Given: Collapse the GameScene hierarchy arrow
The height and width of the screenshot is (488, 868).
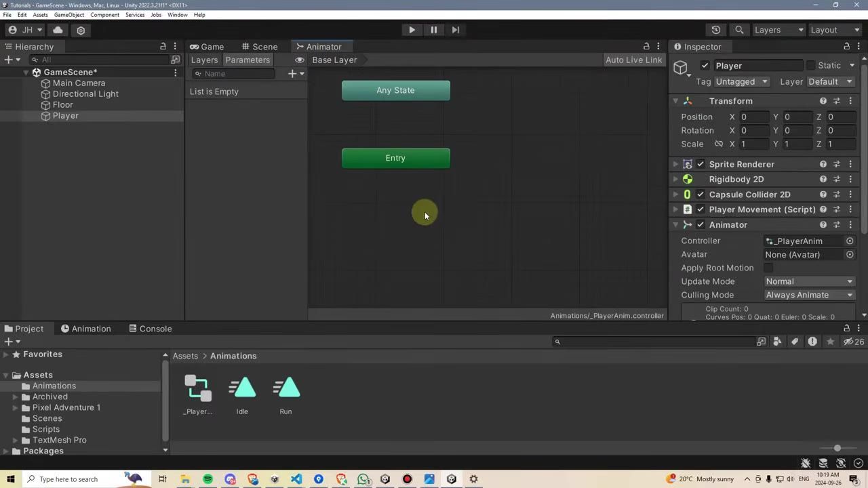Looking at the screenshot, I should 26,73.
